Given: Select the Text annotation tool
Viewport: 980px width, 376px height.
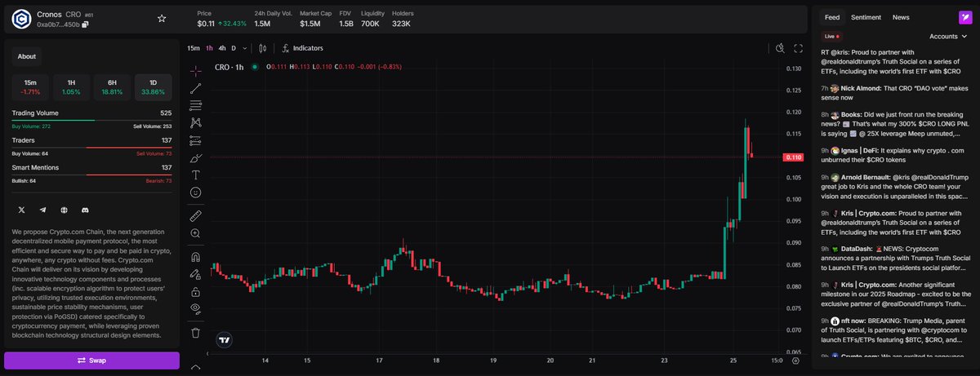Looking at the screenshot, I should [196, 175].
